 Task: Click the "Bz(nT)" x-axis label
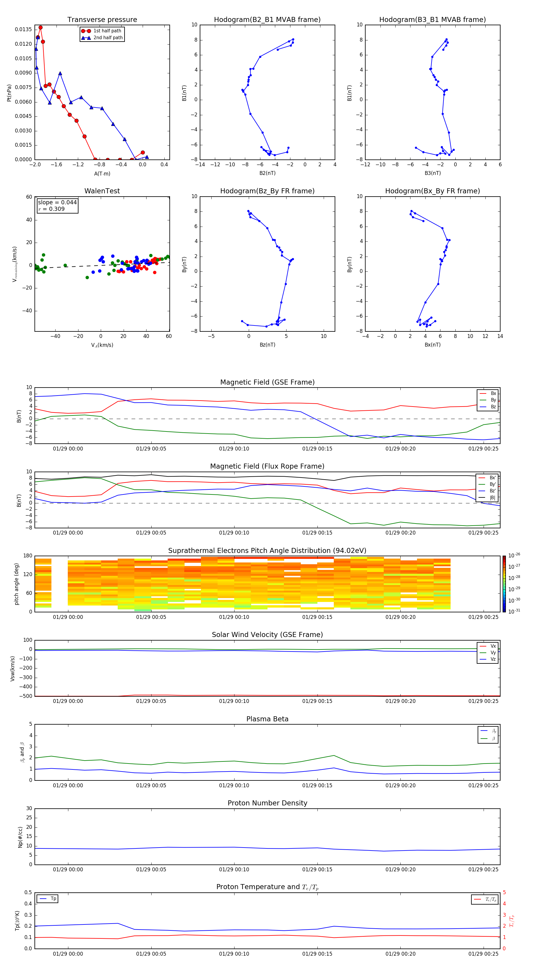[267, 345]
